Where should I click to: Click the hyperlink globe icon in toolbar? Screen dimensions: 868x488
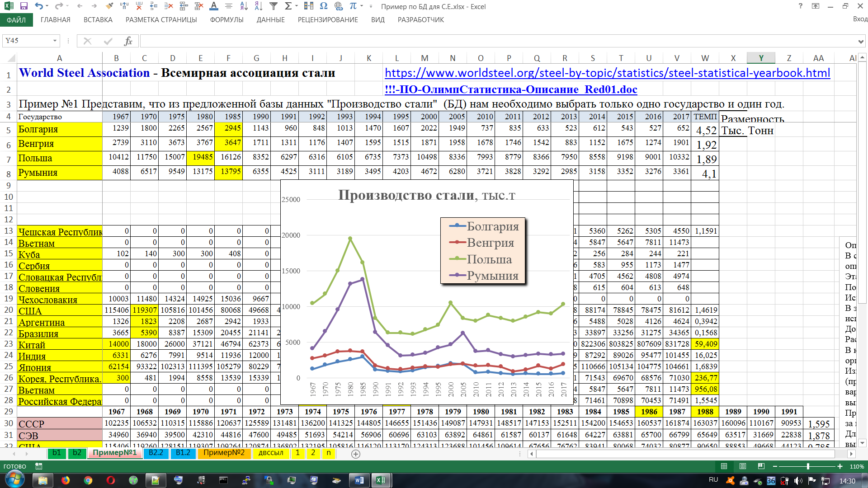339,6
